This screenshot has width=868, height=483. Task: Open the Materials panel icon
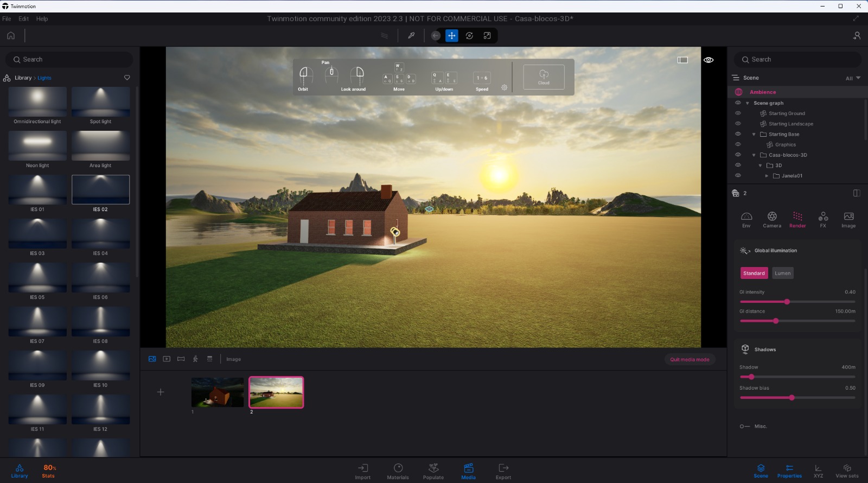pos(398,468)
